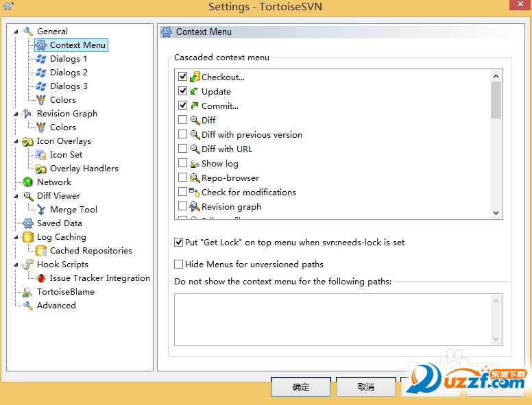This screenshot has width=532, height=405.
Task: Click the Revision graph icon in the list
Action: (x=195, y=206)
